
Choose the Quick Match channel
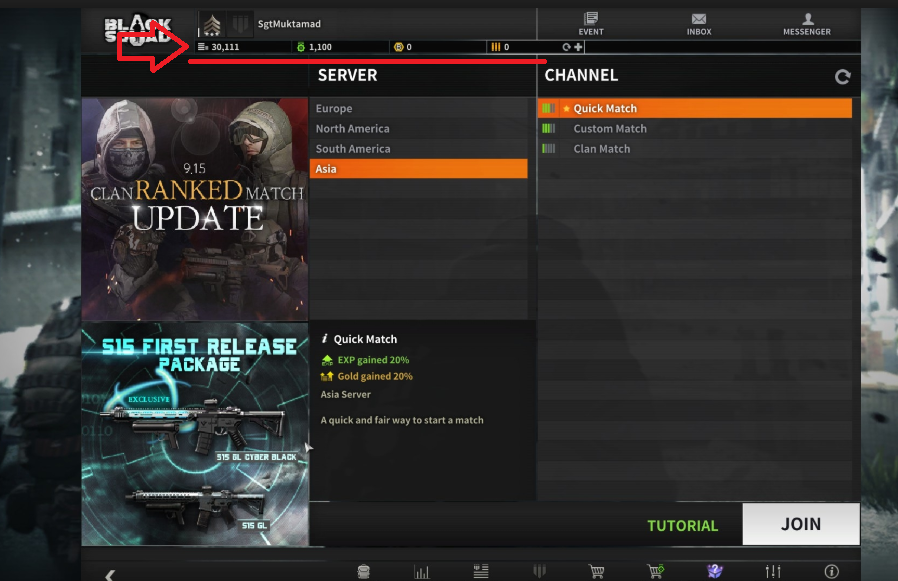[695, 108]
